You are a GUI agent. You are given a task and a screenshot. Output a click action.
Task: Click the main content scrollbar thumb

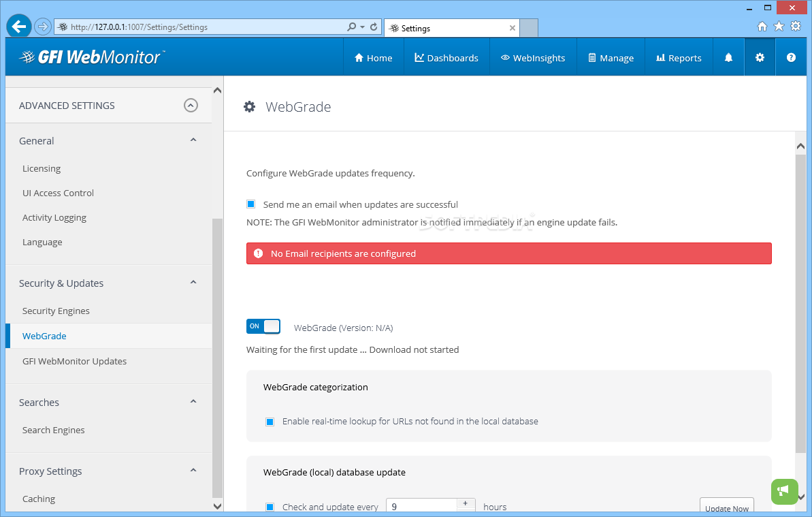800,303
